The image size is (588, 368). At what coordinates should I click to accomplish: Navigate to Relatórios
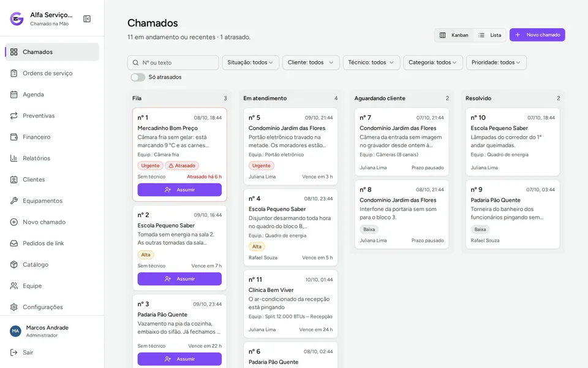[x=52, y=158]
